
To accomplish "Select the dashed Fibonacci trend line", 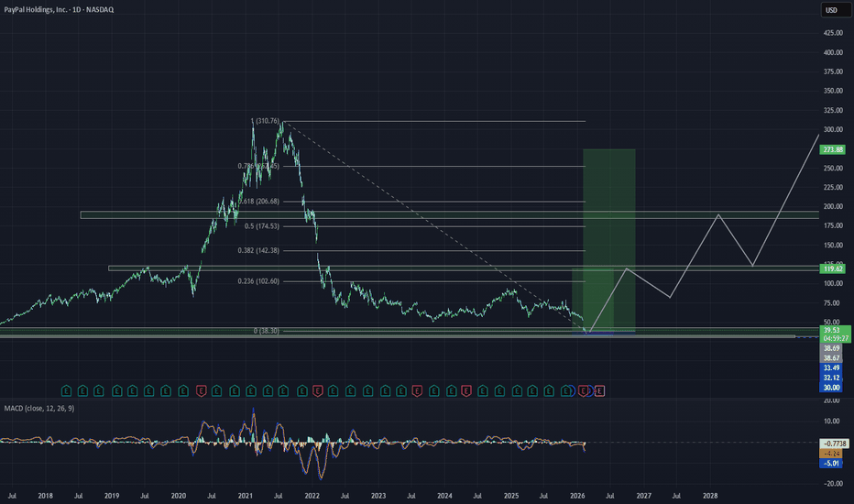I will pyautogui.click(x=436, y=226).
